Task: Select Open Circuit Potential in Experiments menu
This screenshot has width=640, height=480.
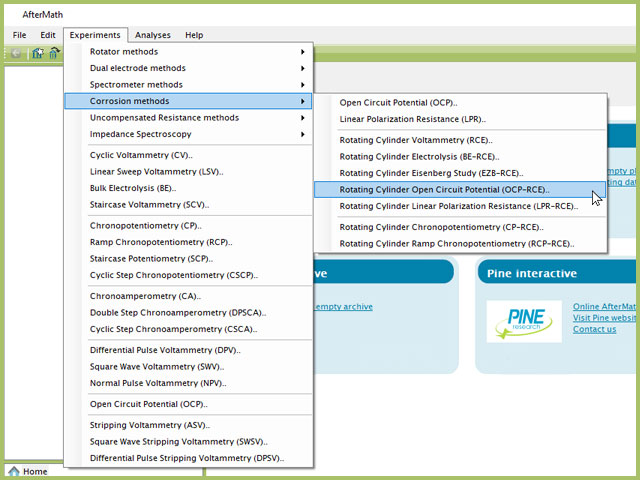Action: pyautogui.click(x=188, y=404)
